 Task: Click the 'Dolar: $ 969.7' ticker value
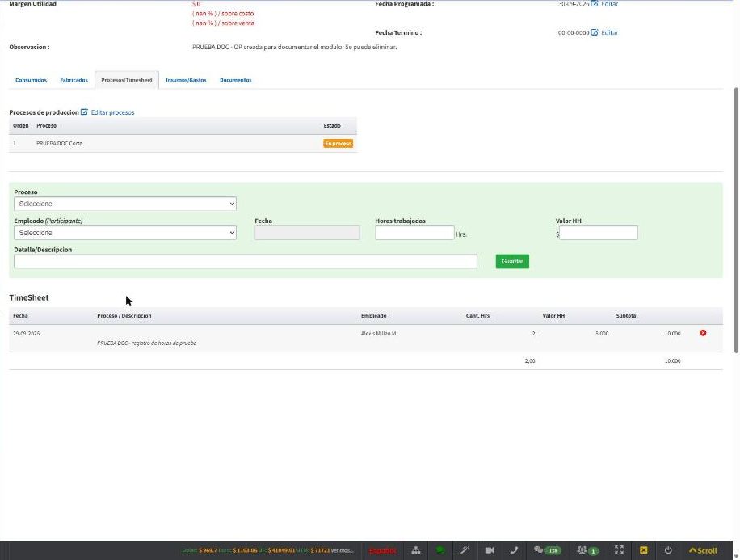pyautogui.click(x=200, y=550)
